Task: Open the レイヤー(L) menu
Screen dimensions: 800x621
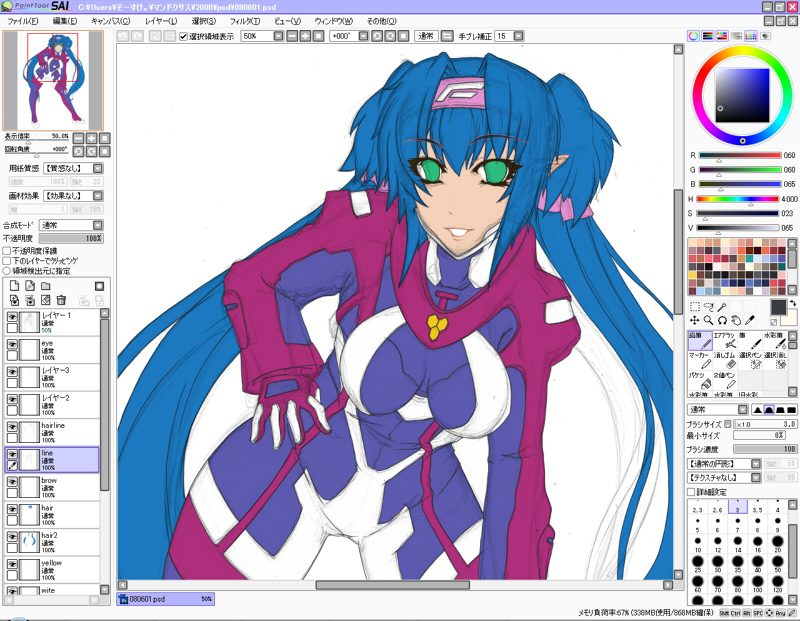Action: tap(161, 21)
